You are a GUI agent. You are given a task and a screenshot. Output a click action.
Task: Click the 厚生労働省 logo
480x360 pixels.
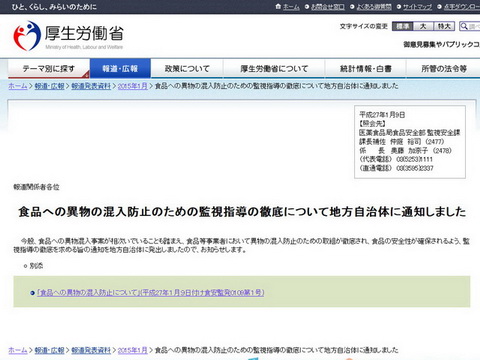[x=68, y=36]
